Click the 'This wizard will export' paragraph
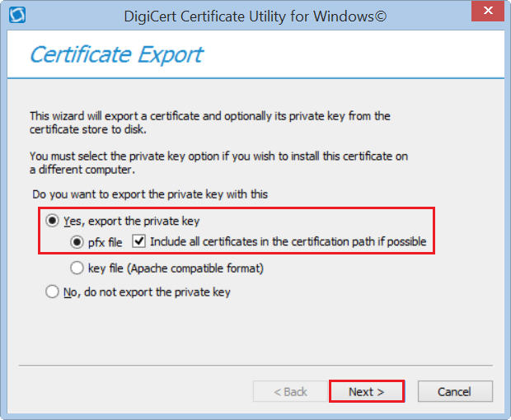511x420 pixels. point(209,123)
